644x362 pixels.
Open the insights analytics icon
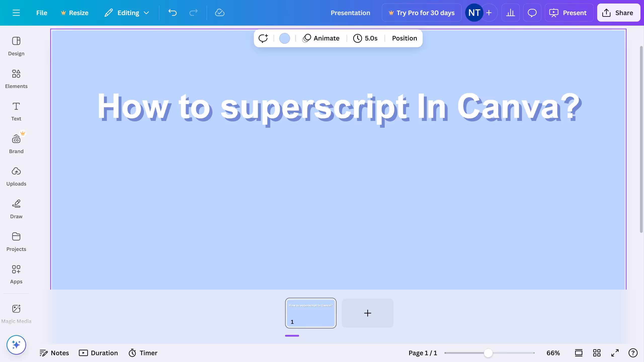510,13
